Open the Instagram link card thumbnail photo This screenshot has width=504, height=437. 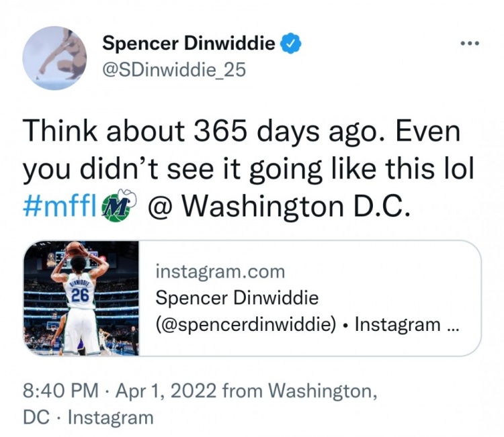pos(81,297)
